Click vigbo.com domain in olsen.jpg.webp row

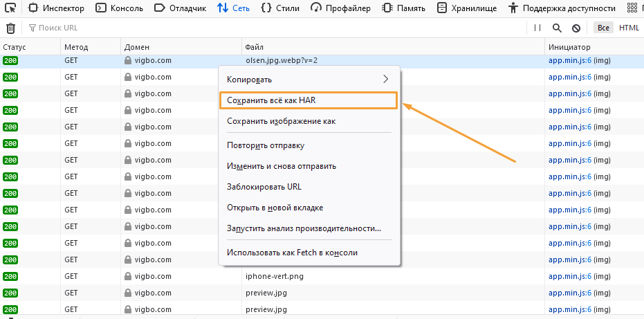click(153, 60)
